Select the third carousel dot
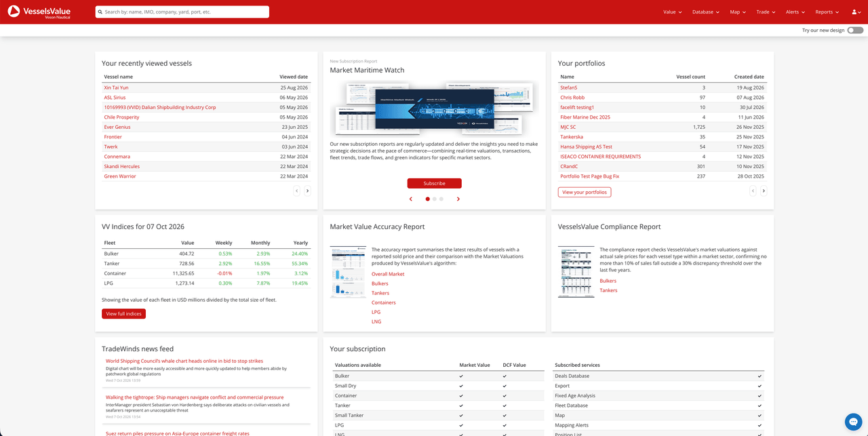The width and height of the screenshot is (868, 436). [x=441, y=199]
